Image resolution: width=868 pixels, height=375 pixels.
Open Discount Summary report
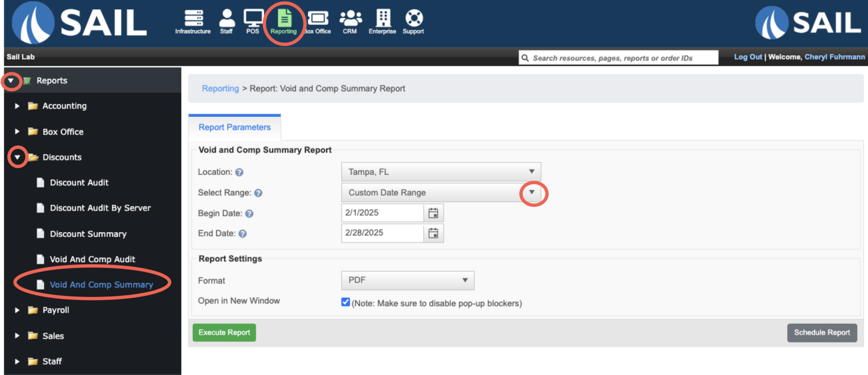tap(88, 234)
